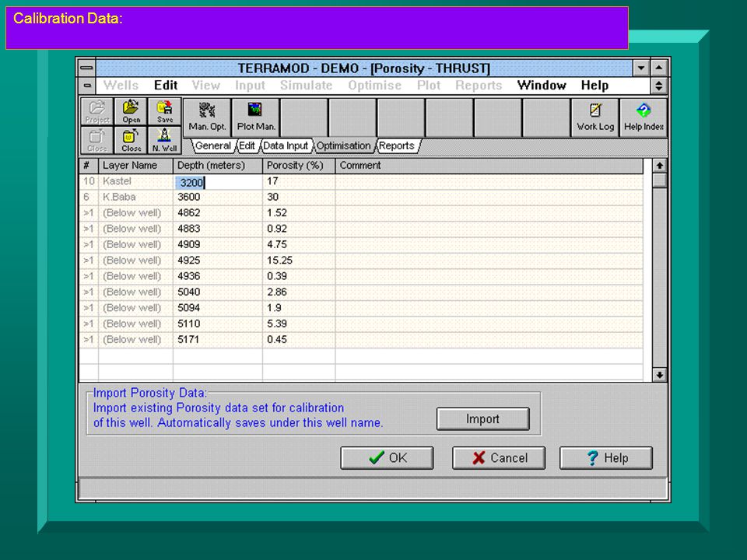The width and height of the screenshot is (747, 560).
Task: Click the Porosity (%) column header
Action: click(299, 166)
